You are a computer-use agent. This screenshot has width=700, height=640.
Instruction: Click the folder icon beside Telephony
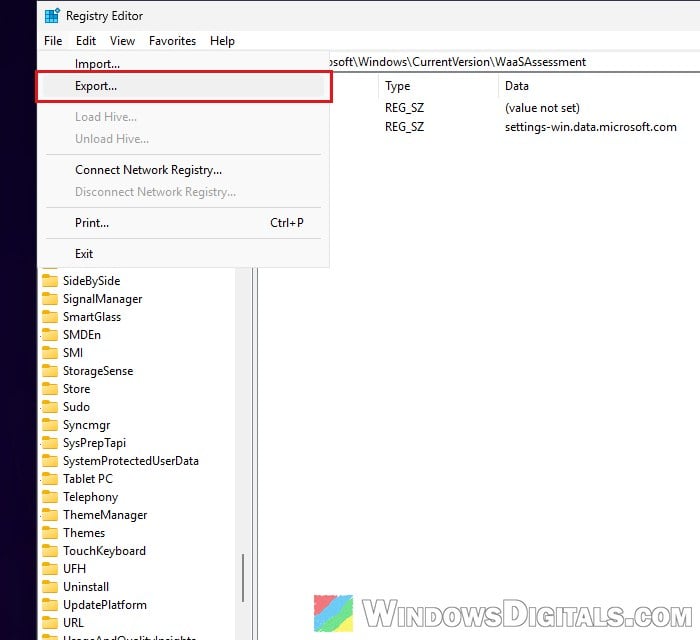50,497
